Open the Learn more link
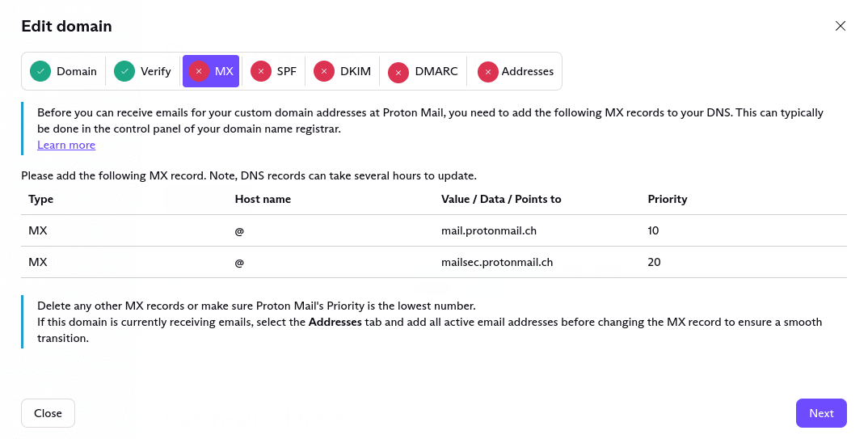 click(x=66, y=145)
